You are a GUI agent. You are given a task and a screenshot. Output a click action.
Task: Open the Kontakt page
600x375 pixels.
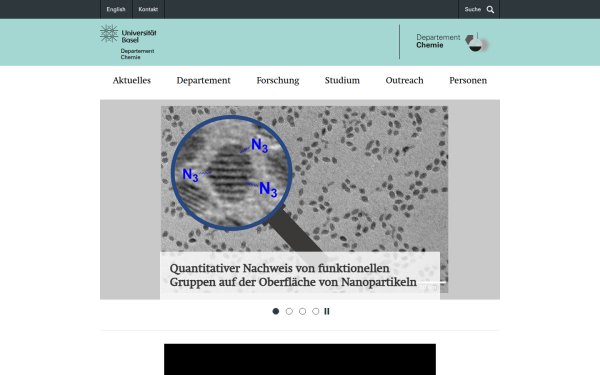[148, 10]
